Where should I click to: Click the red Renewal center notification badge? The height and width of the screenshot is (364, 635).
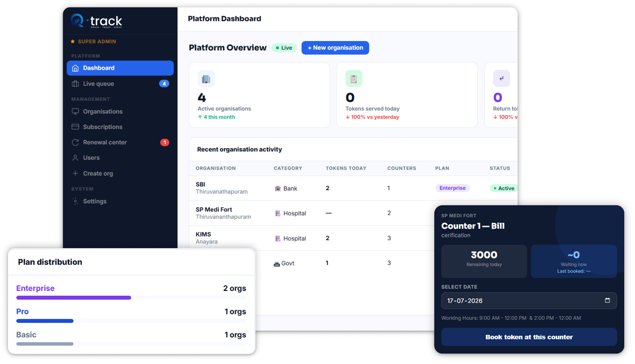[165, 142]
